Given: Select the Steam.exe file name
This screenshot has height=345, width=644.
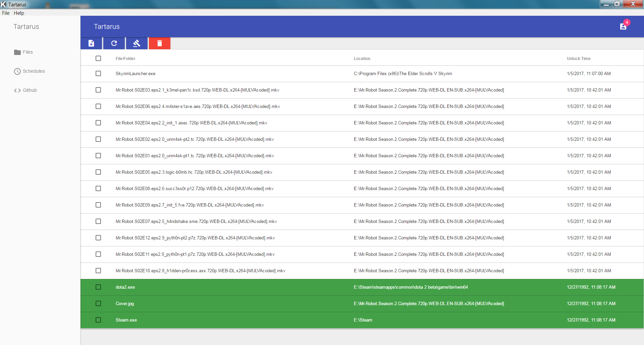Looking at the screenshot, I should [126, 320].
